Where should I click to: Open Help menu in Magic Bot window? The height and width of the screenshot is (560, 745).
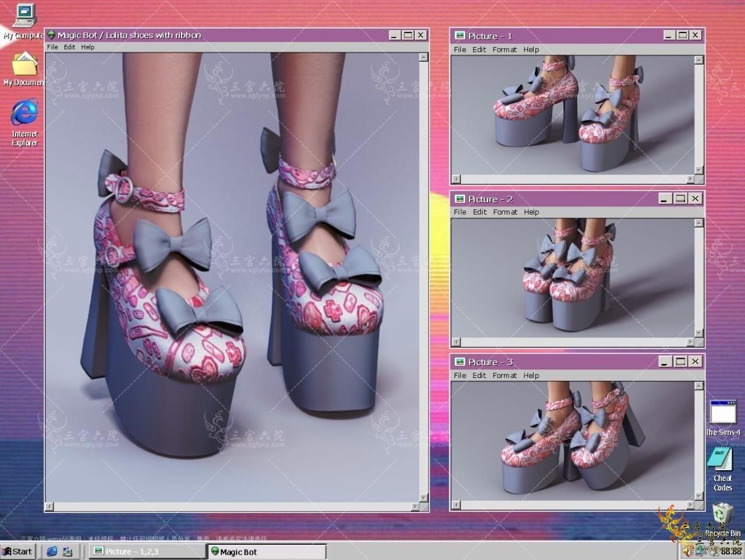pyautogui.click(x=88, y=47)
